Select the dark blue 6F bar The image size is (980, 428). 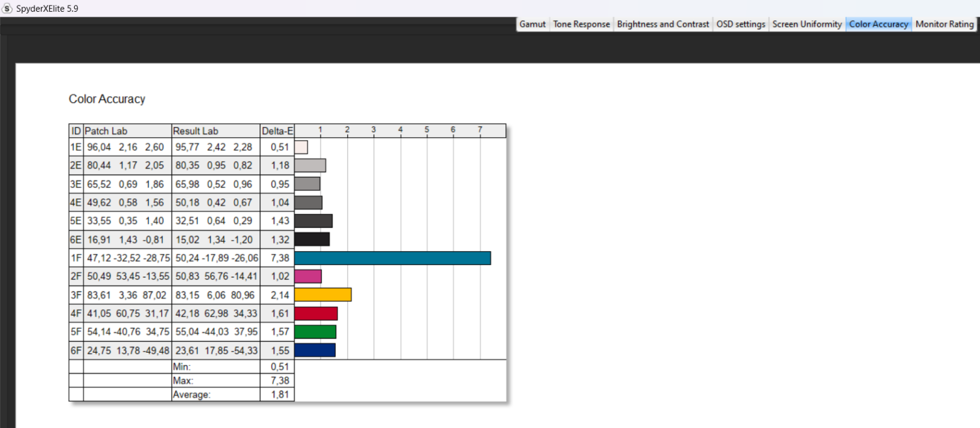[315, 350]
